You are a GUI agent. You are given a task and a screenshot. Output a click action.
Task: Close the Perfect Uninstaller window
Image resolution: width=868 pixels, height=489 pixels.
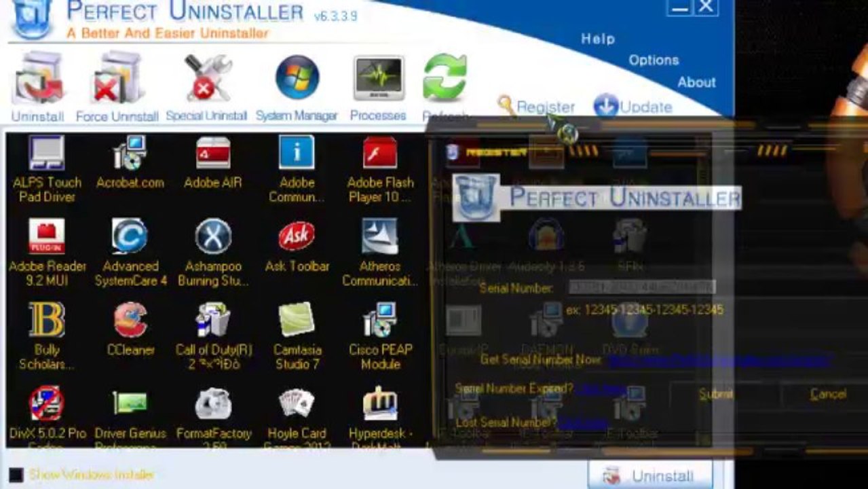click(x=706, y=7)
